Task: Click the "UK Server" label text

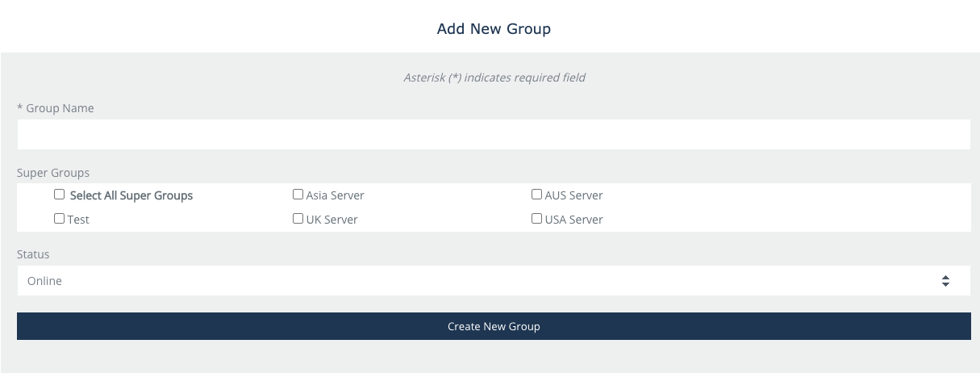Action: 332,220
